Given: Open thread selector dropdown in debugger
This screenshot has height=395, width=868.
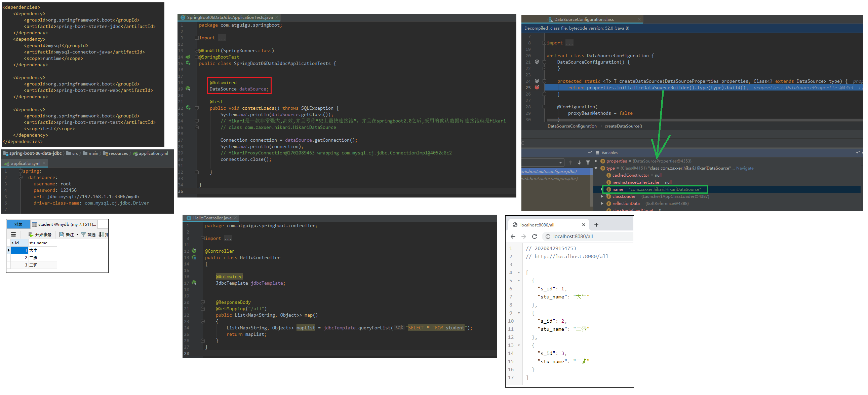Looking at the screenshot, I should (x=560, y=163).
